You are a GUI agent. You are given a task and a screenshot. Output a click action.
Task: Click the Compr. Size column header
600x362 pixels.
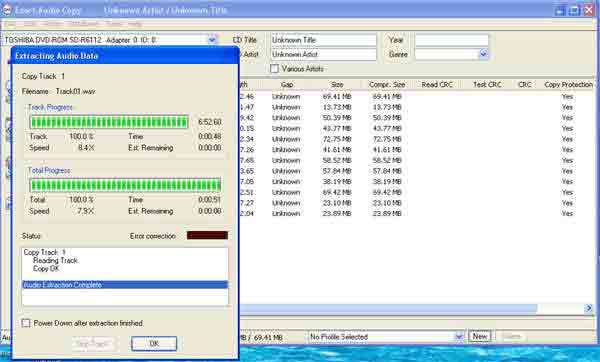387,85
